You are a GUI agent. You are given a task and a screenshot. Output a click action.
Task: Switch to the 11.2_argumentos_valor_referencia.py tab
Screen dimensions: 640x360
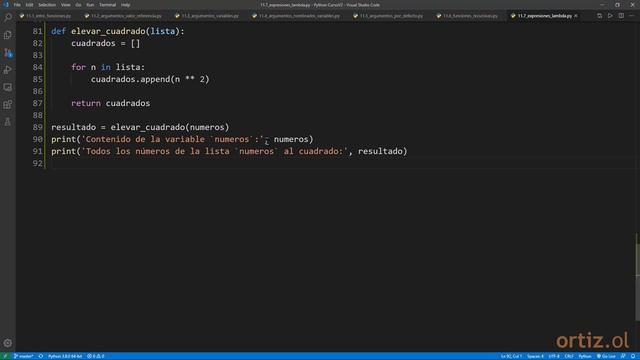point(126,16)
